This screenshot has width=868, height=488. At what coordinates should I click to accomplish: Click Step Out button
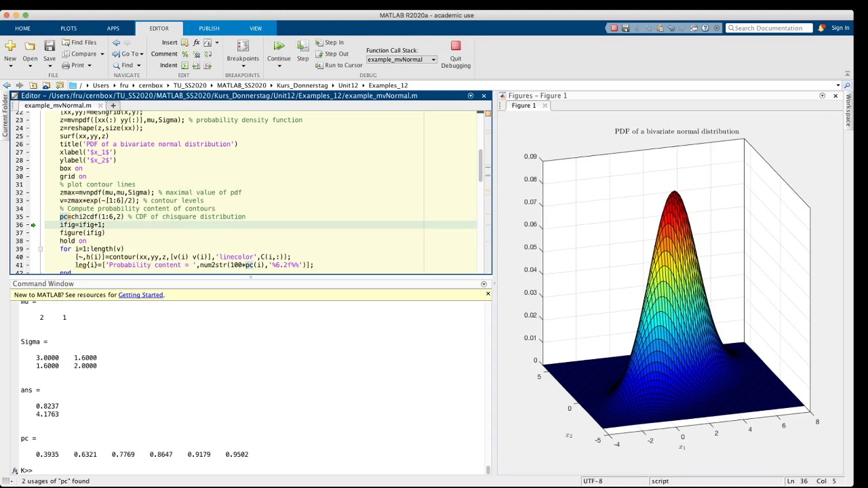(332, 54)
